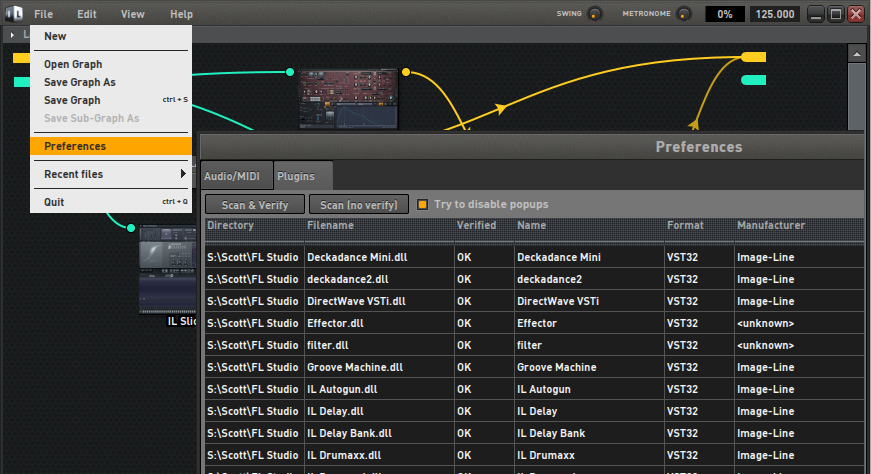
Task: Sort by the Manufacturer column header
Action: tap(799, 228)
